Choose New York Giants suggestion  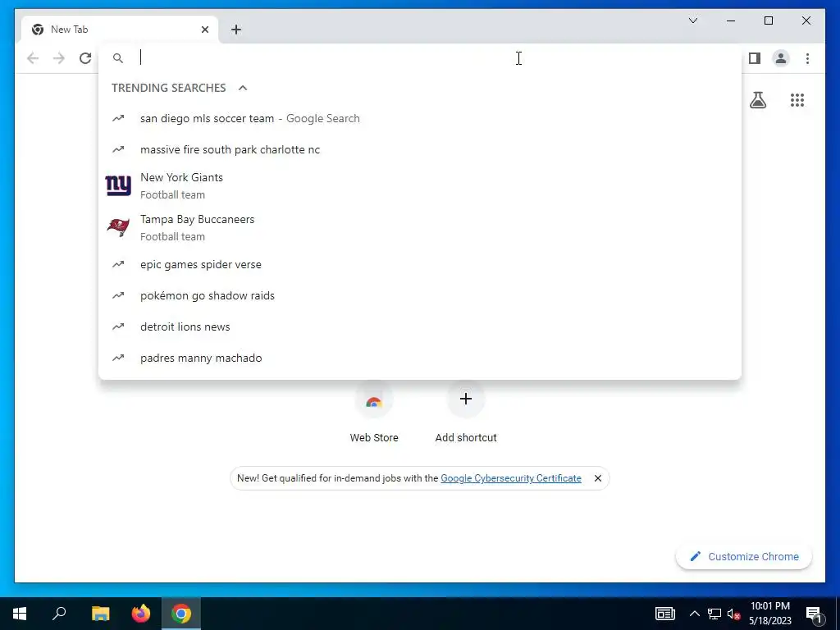tap(420, 186)
